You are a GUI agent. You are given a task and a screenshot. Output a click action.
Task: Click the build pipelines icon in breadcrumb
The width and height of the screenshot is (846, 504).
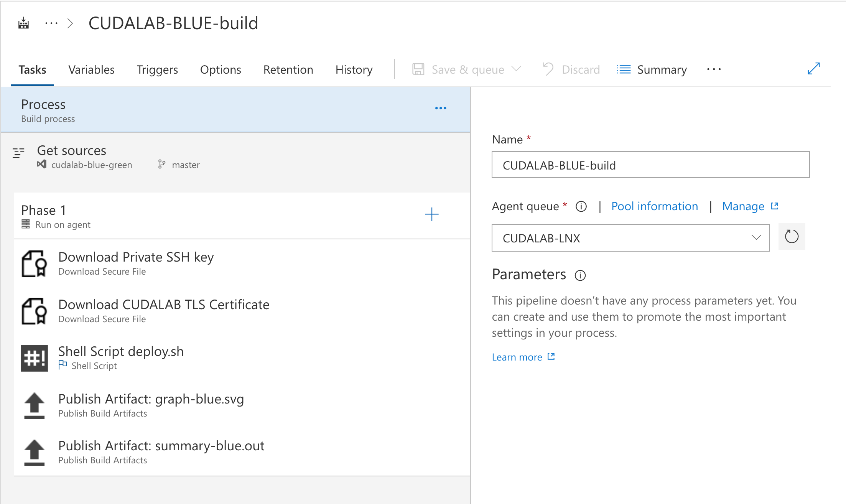click(23, 23)
